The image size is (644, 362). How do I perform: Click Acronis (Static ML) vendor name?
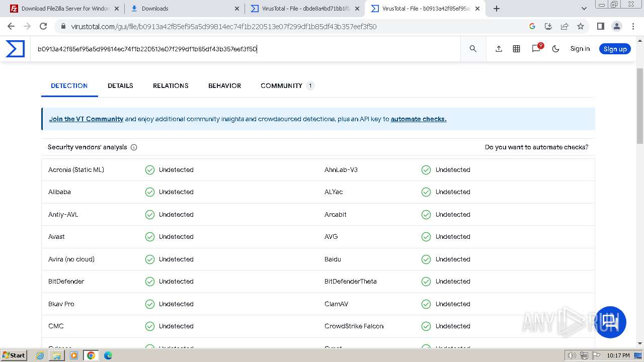pyautogui.click(x=76, y=170)
